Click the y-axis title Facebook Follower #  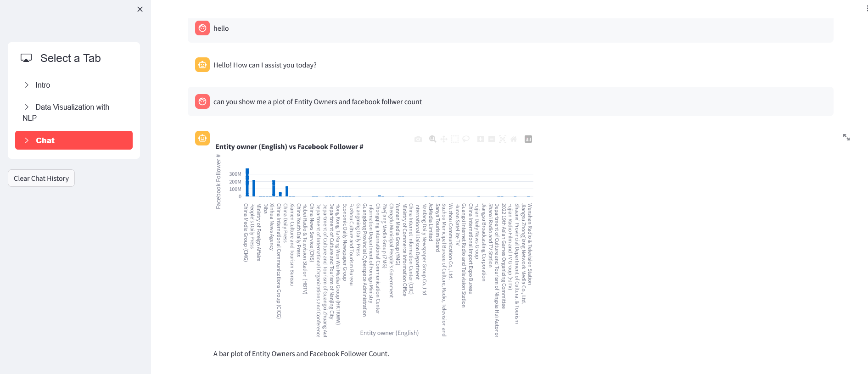coord(218,182)
